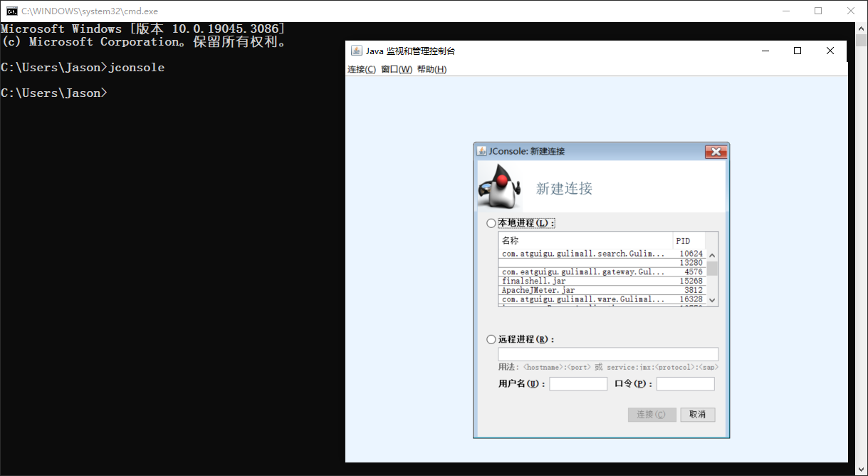Click the Java icon on the JConsole dialog title bar
This screenshot has width=868, height=476.
[x=482, y=151]
